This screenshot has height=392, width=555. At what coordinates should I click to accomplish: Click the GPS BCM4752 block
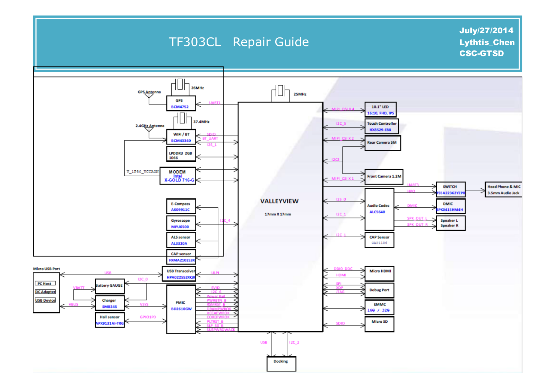pyautogui.click(x=181, y=103)
